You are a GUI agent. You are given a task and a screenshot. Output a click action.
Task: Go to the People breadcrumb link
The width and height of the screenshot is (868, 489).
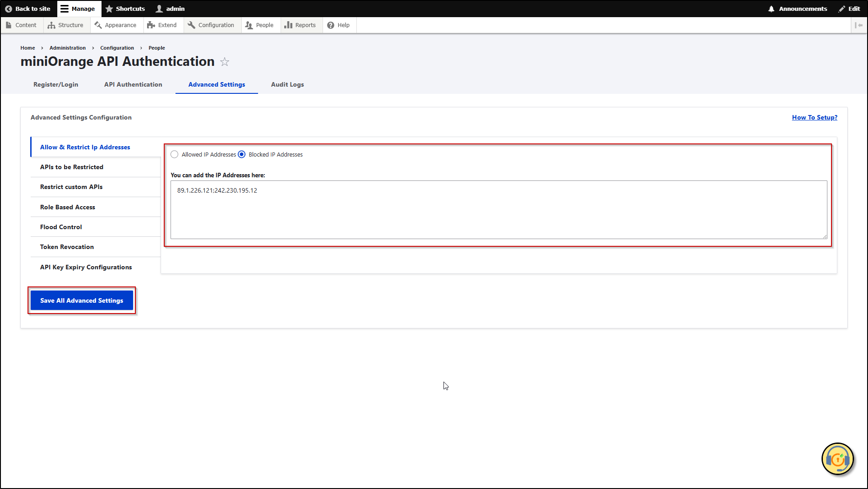pos(157,48)
